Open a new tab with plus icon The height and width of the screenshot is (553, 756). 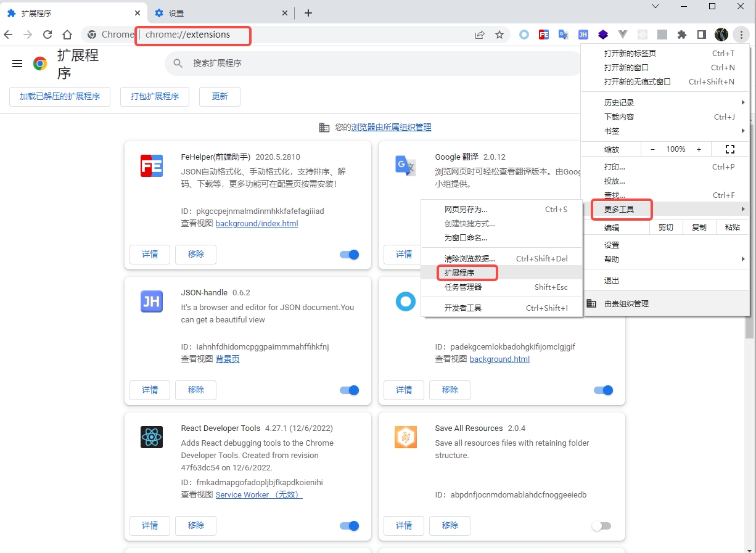[x=308, y=13]
